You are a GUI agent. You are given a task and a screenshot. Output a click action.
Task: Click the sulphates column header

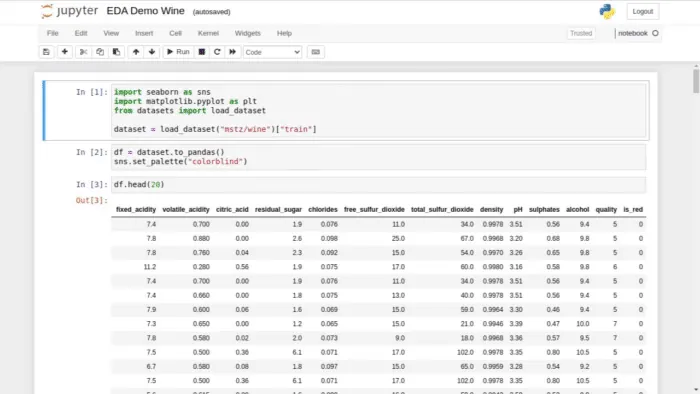click(x=544, y=209)
